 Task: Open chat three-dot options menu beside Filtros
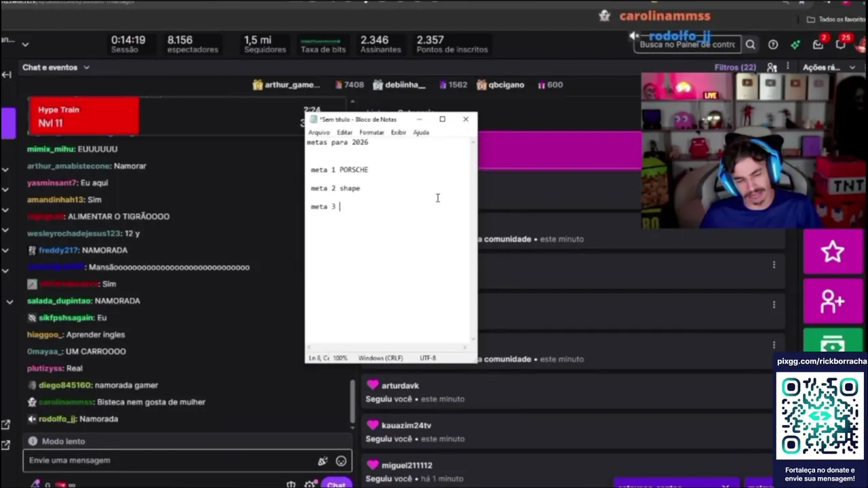788,67
